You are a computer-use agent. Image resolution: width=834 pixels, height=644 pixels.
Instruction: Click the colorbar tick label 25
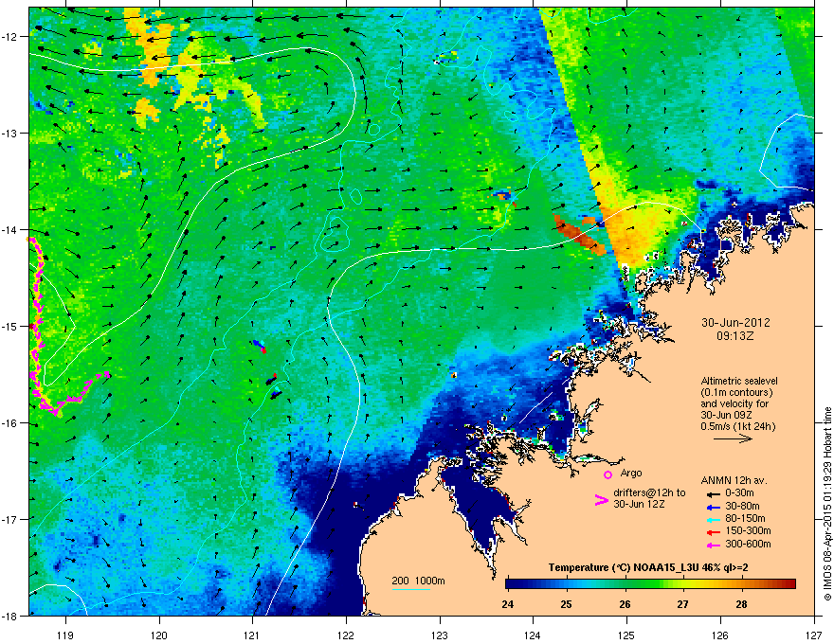[566, 604]
